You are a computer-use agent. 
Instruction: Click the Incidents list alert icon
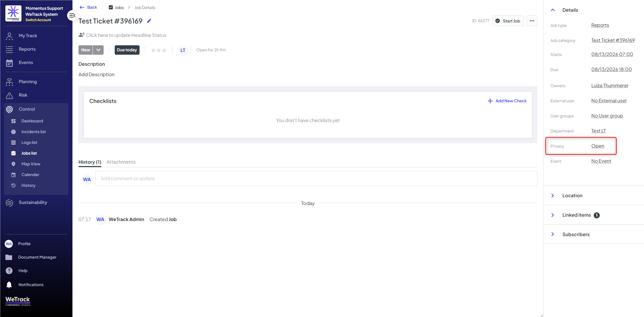13,132
